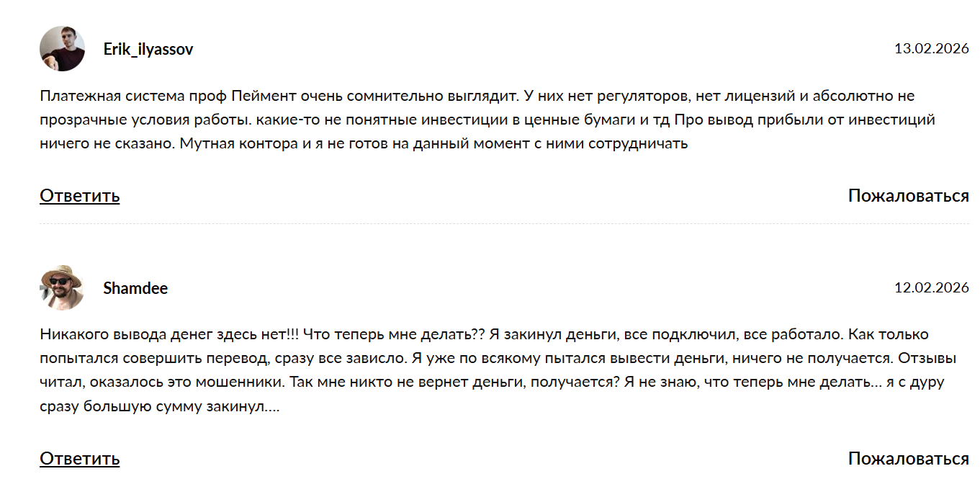The height and width of the screenshot is (479, 980).
Task: Click the date 12.02.2026
Action: coord(931,288)
